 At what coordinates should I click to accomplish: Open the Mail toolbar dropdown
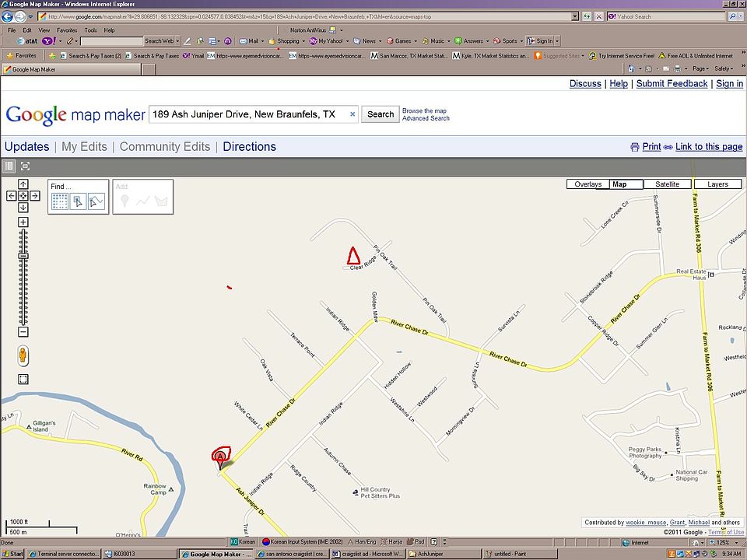tap(262, 41)
